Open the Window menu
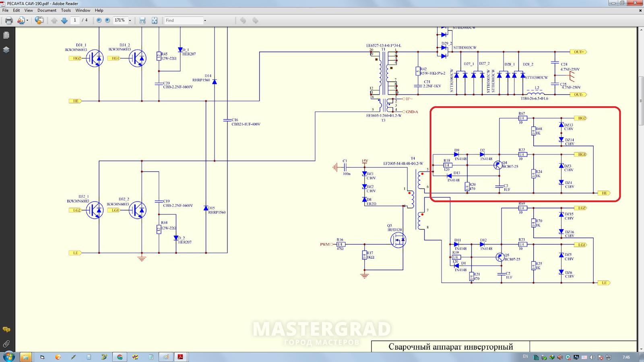Screen dimensions: 644x362 [83, 10]
